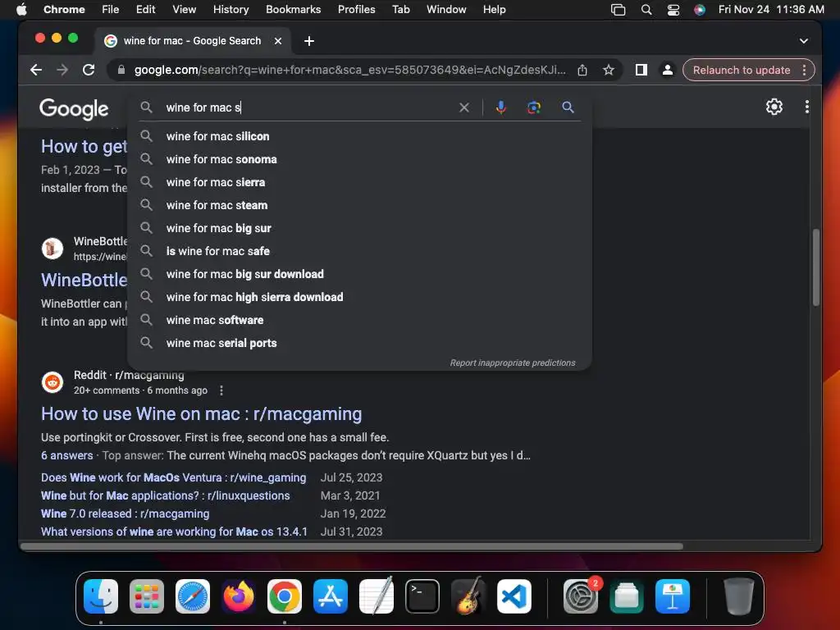Launch Firefox from the dock
840x630 pixels.
point(239,596)
